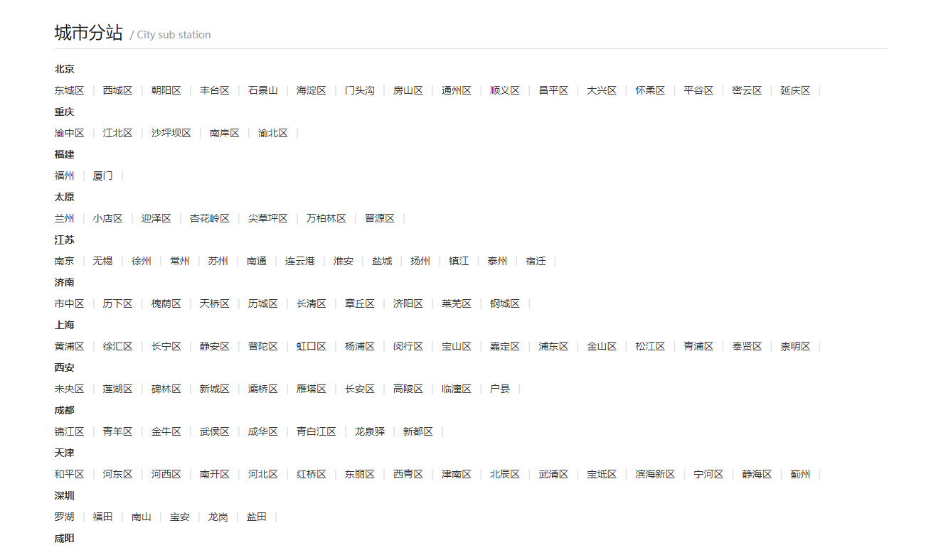Image resolution: width=926 pixels, height=560 pixels.
Task: Click the 槐荫区 link
Action: pyautogui.click(x=166, y=303)
